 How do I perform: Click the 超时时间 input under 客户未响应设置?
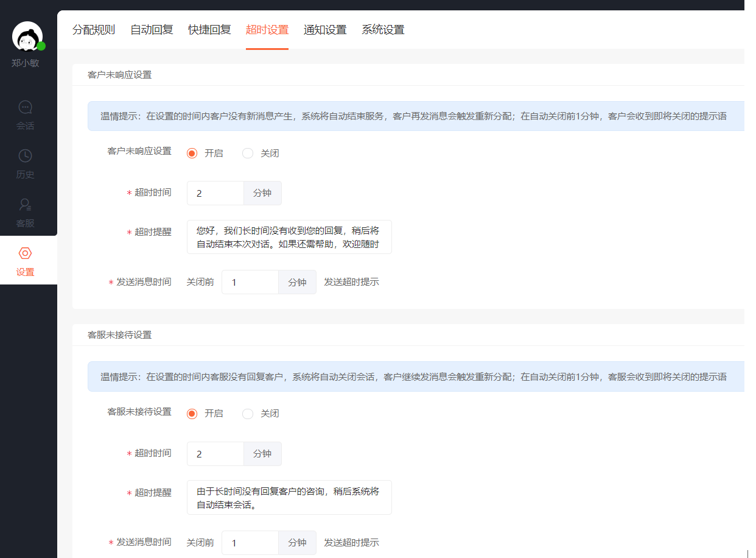coord(215,193)
